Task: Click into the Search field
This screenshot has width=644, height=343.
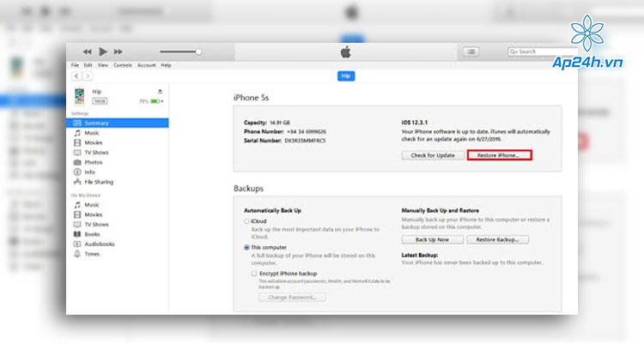Action: point(542,51)
